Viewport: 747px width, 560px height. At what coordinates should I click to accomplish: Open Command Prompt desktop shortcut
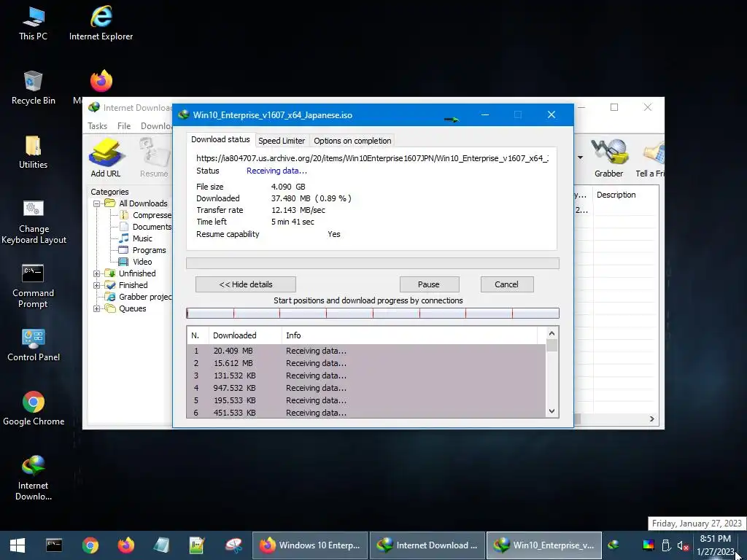[33, 286]
